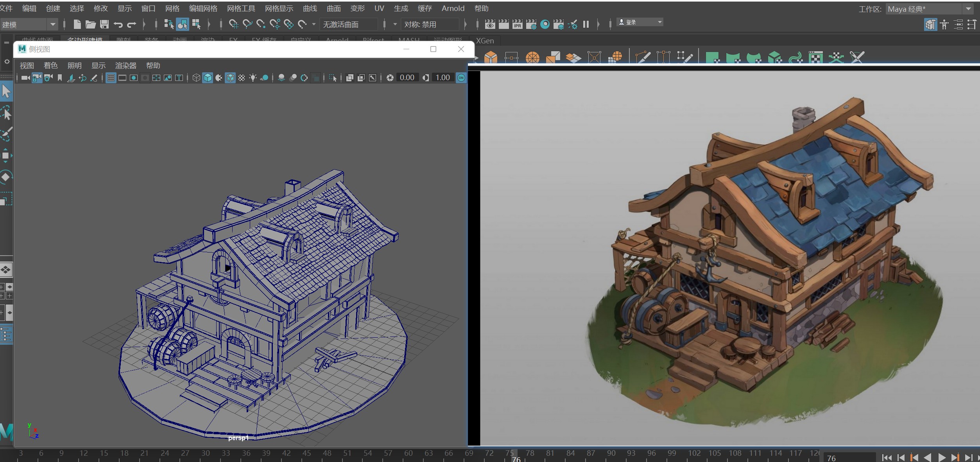Open the live surface history dropdown arrow
Screen dimensions: 980x462
pyautogui.click(x=314, y=24)
